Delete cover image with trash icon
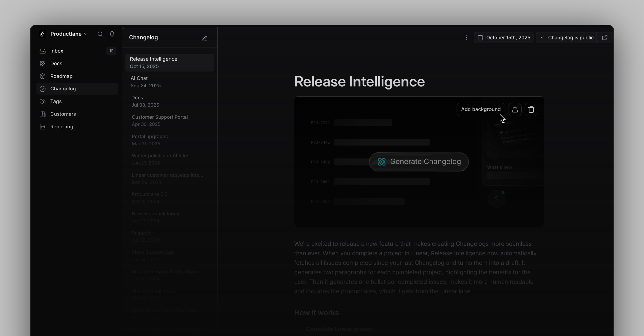Viewport: 644px width, 336px height. tap(531, 109)
